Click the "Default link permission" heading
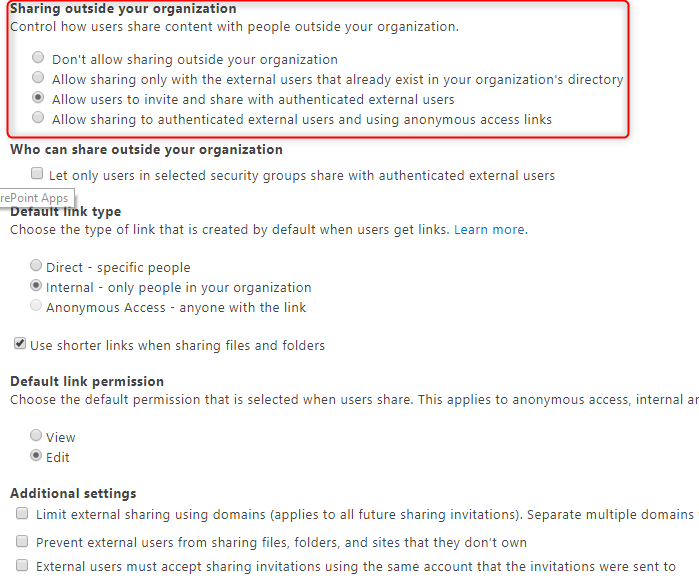 coord(87,381)
